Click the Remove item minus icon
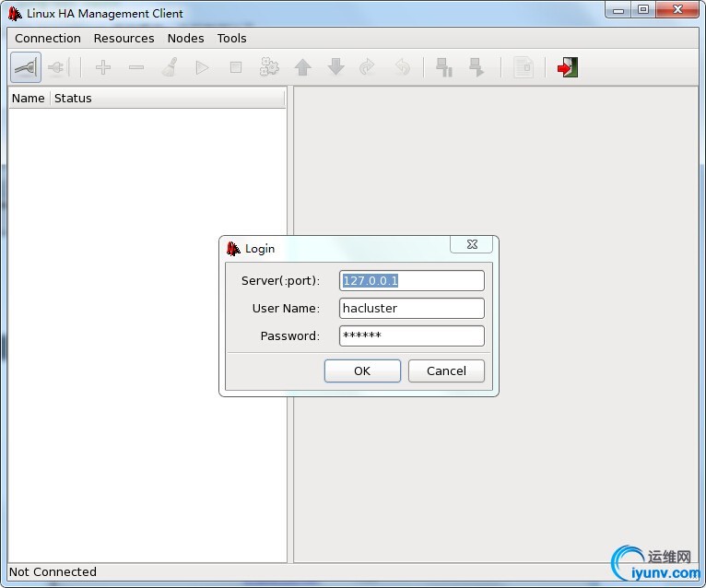The height and width of the screenshot is (588, 706). [x=136, y=67]
